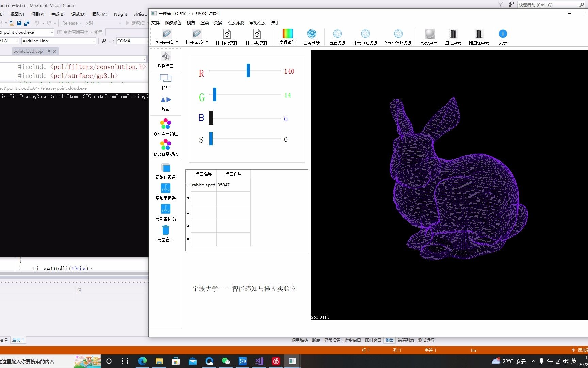This screenshot has width=588, height=368.
Task: Click the 点云名称 column header
Action: click(x=203, y=174)
